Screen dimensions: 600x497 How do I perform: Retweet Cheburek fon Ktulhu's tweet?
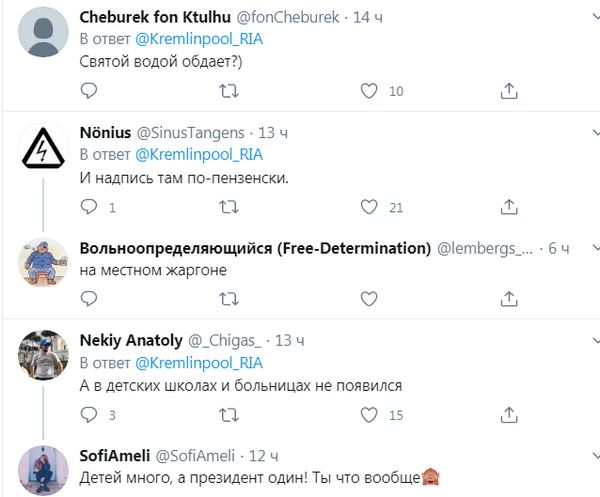(x=229, y=91)
